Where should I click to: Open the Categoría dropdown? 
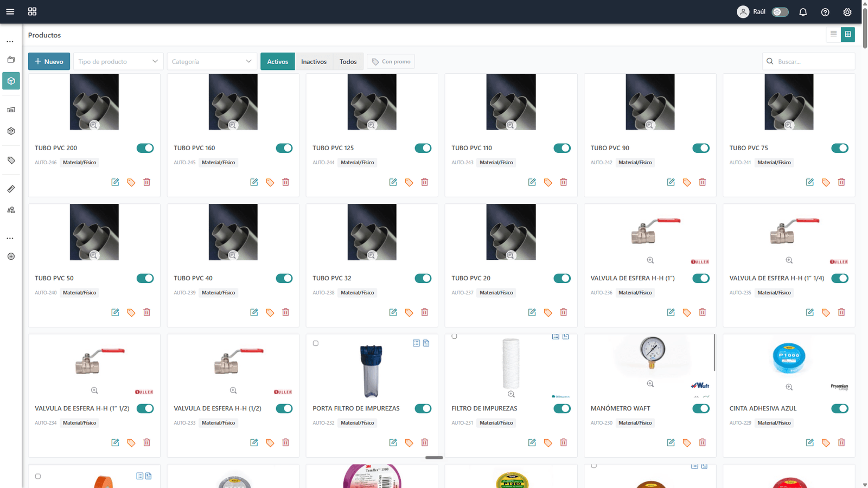point(212,61)
